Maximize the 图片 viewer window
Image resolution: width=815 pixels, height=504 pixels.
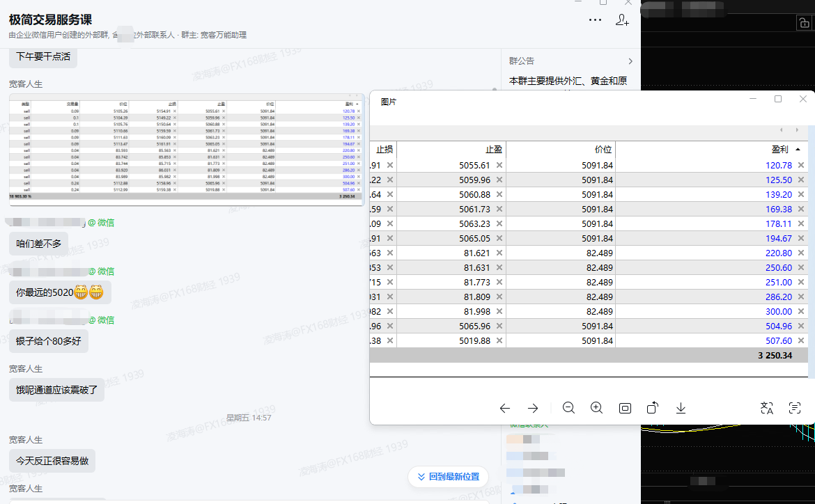[778, 100]
